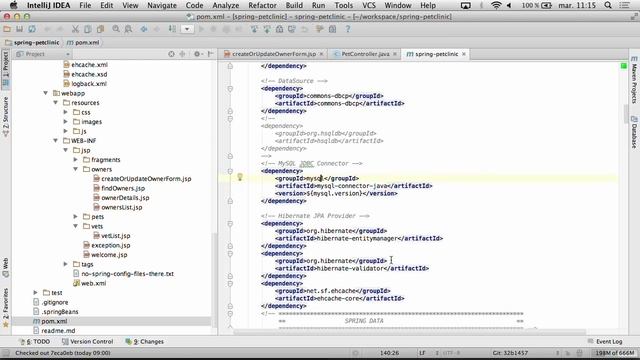Hide the Project panel with pin icon

[x=211, y=54]
